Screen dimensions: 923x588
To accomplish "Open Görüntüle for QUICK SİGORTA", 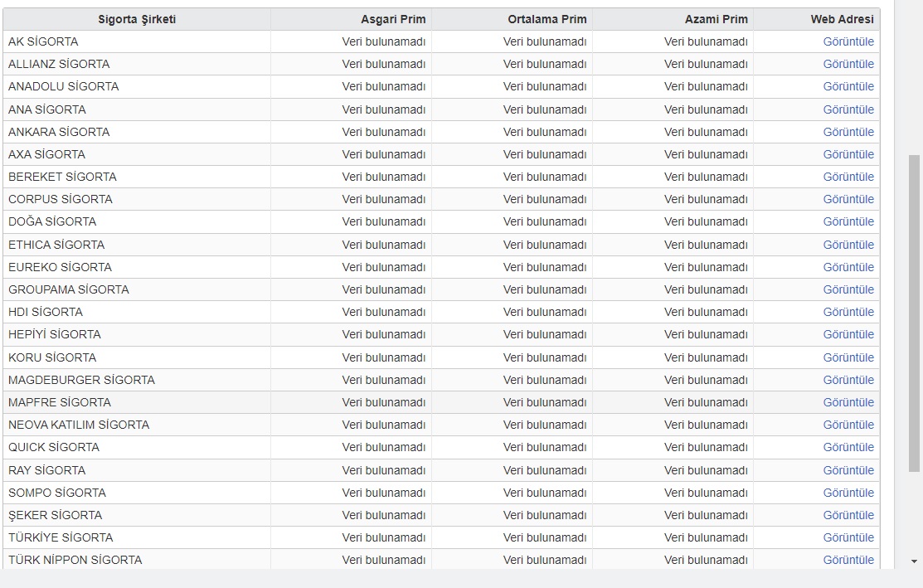I will [x=848, y=447].
